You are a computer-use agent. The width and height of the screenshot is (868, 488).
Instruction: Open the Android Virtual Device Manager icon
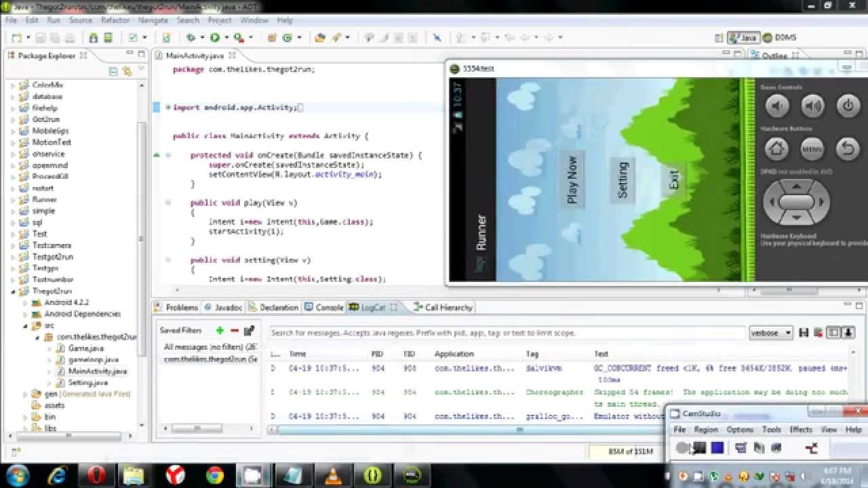(x=108, y=38)
